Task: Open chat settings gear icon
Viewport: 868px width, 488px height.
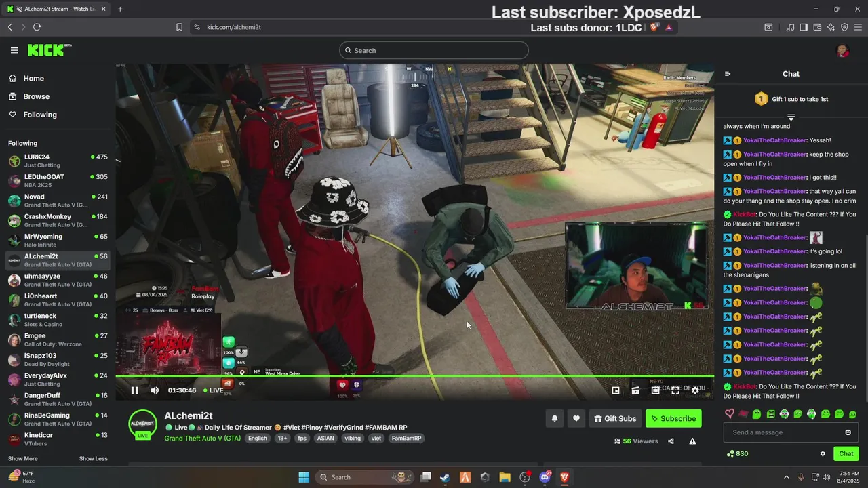Action: tap(823, 454)
